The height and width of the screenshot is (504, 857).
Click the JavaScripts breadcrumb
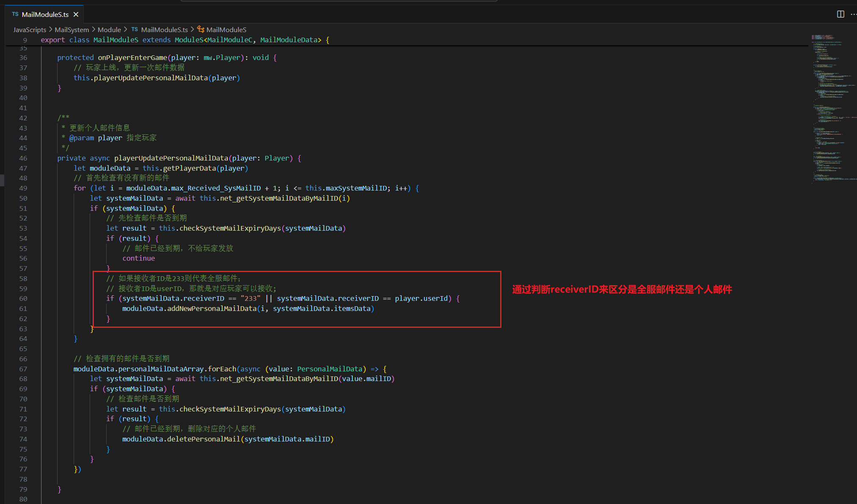tap(30, 30)
